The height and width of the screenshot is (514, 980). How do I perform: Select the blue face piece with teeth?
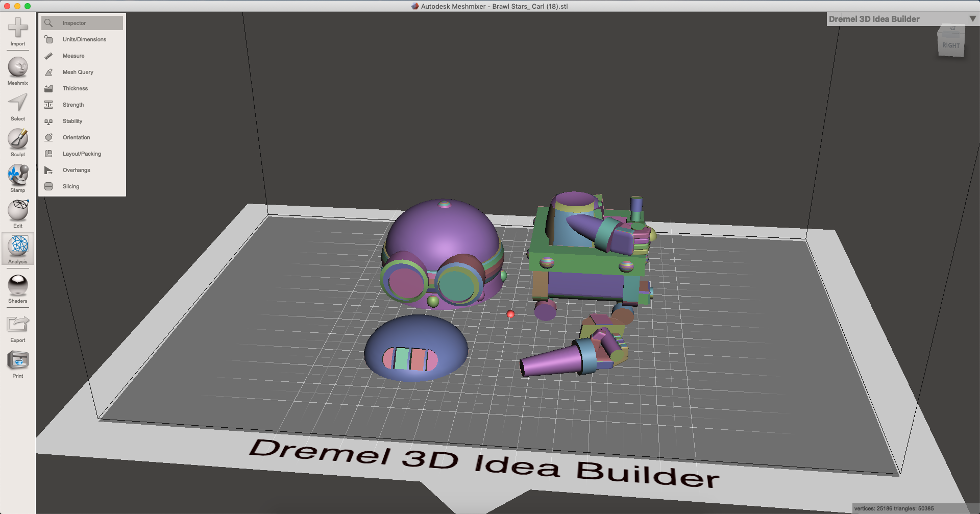[x=415, y=348]
